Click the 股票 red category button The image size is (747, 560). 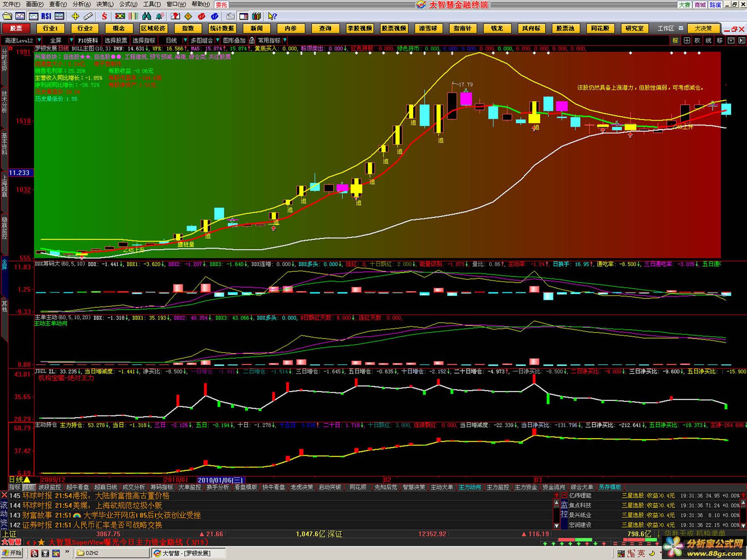pyautogui.click(x=16, y=28)
